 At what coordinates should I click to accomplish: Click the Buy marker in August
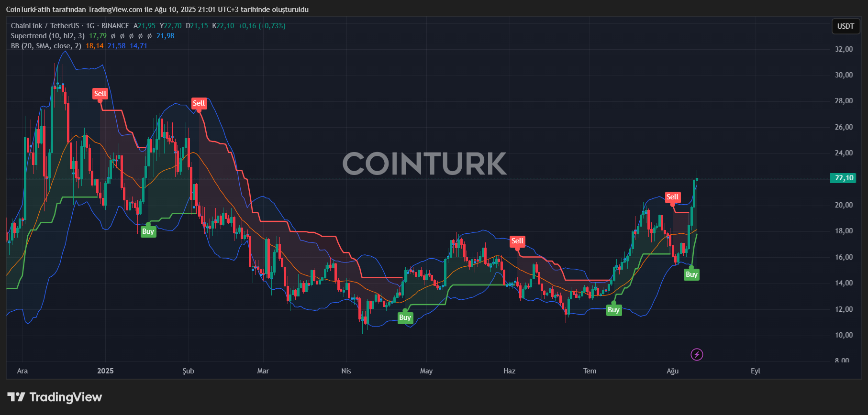point(691,274)
